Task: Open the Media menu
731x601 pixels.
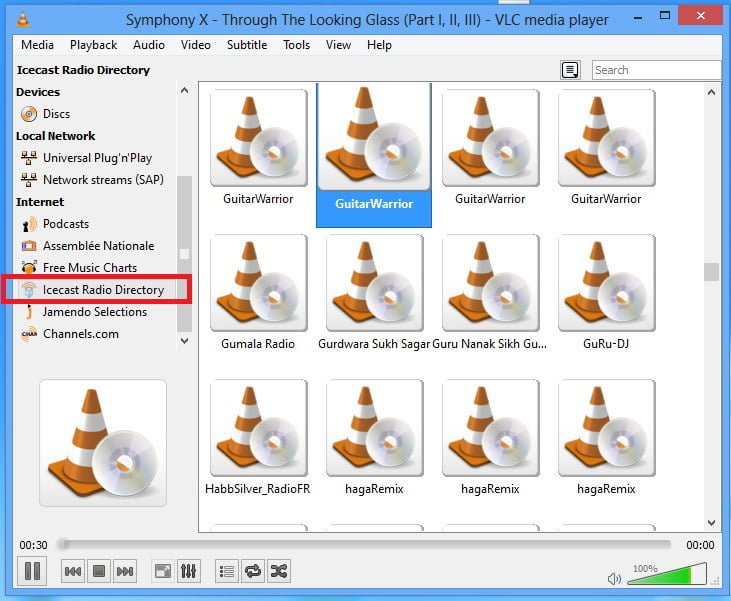Action: 37,45
